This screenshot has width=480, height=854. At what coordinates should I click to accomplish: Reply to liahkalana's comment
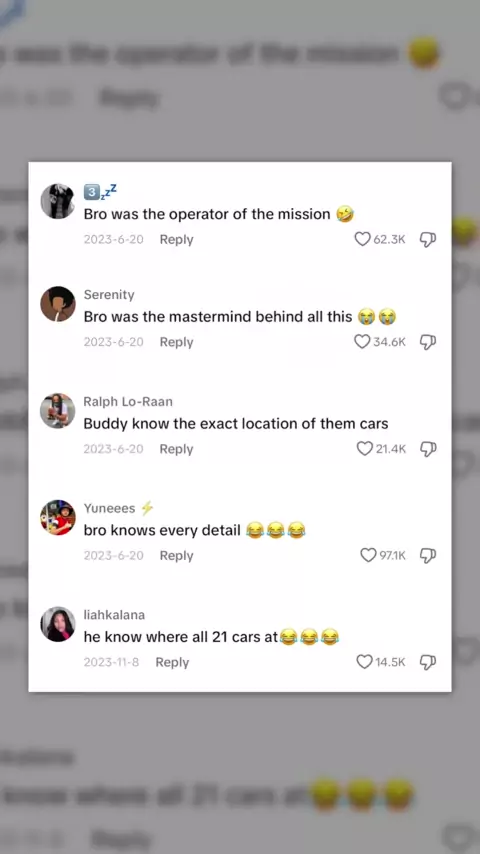coord(172,662)
